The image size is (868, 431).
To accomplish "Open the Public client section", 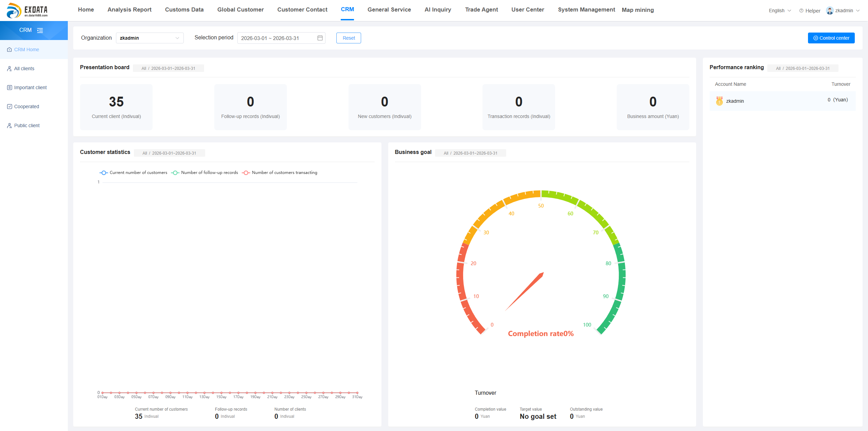I will [x=27, y=125].
